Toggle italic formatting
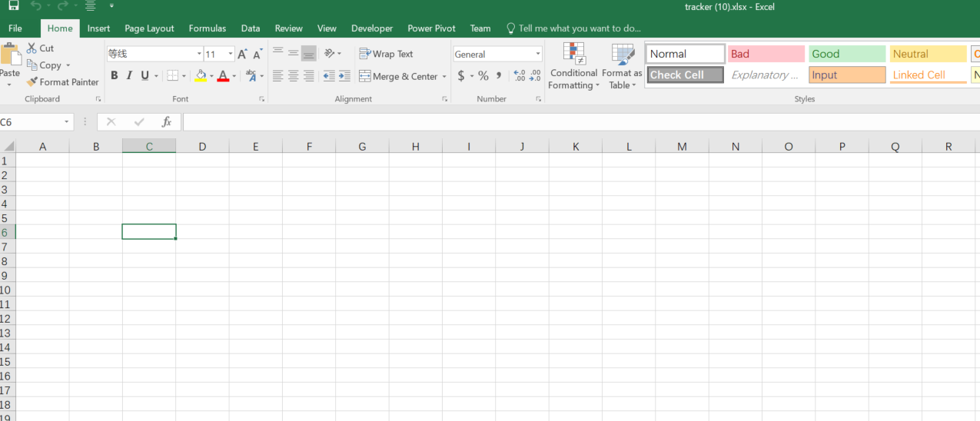Screen dimensions: 980x421 click(128, 75)
